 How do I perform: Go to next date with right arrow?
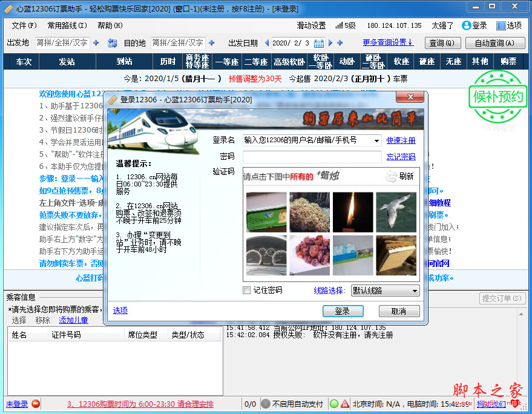330,43
